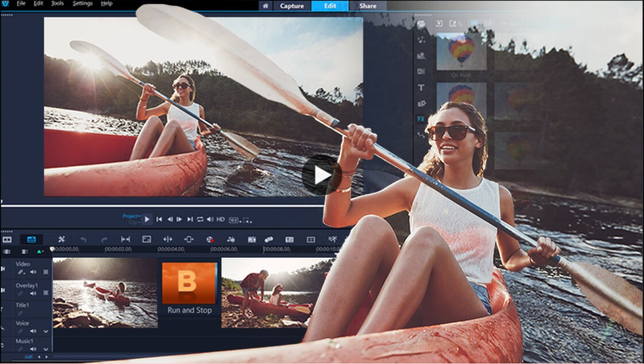Open the Sound Mixer waveform icon
Viewport: 644px width, 364px height.
(231, 239)
